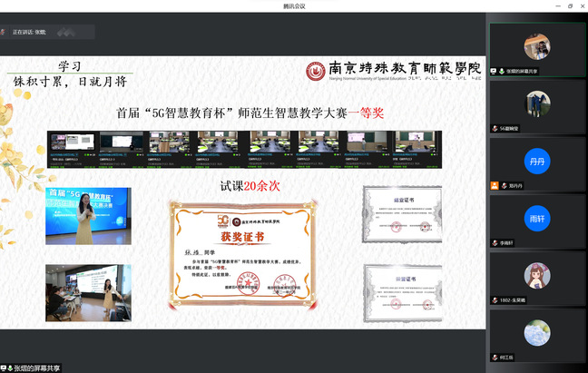The width and height of the screenshot is (588, 373).
Task: Click the Nanjing university logo on slide
Action: (x=315, y=70)
